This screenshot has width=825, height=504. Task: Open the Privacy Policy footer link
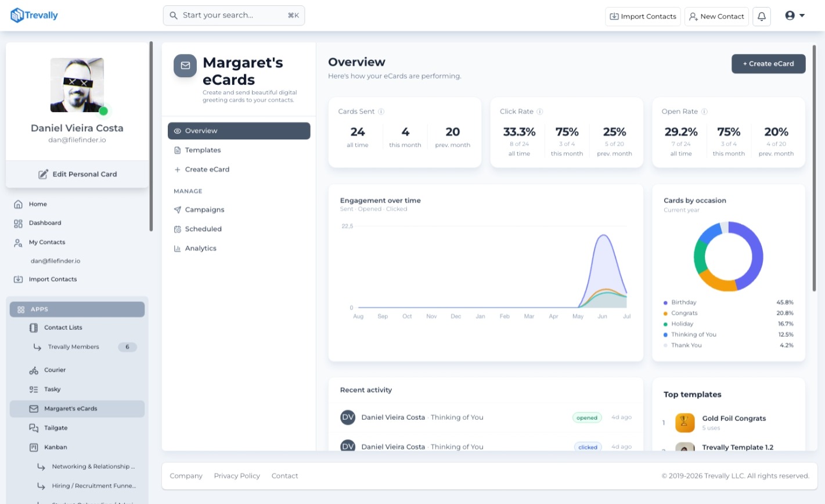pyautogui.click(x=237, y=476)
